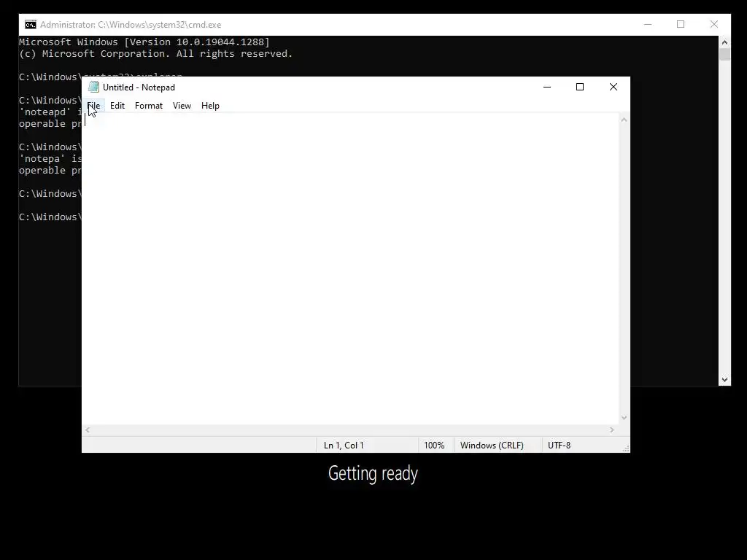Click the 'Getting ready' text
This screenshot has width=747, height=560.
click(x=373, y=473)
